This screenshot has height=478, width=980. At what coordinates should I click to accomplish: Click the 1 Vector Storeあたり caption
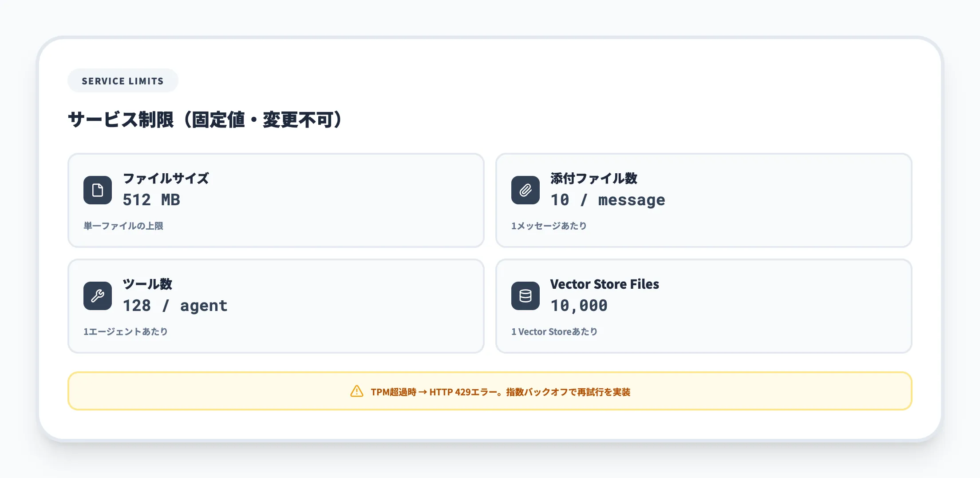tap(554, 331)
